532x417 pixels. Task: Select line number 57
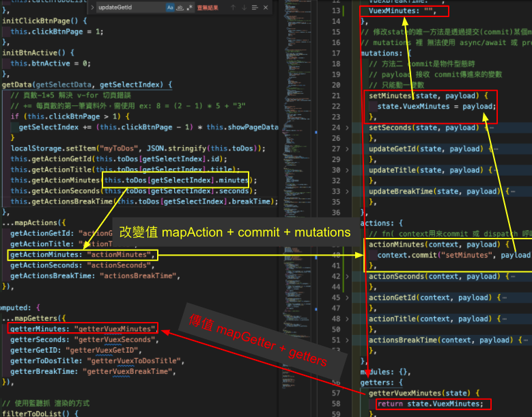pos(336,393)
